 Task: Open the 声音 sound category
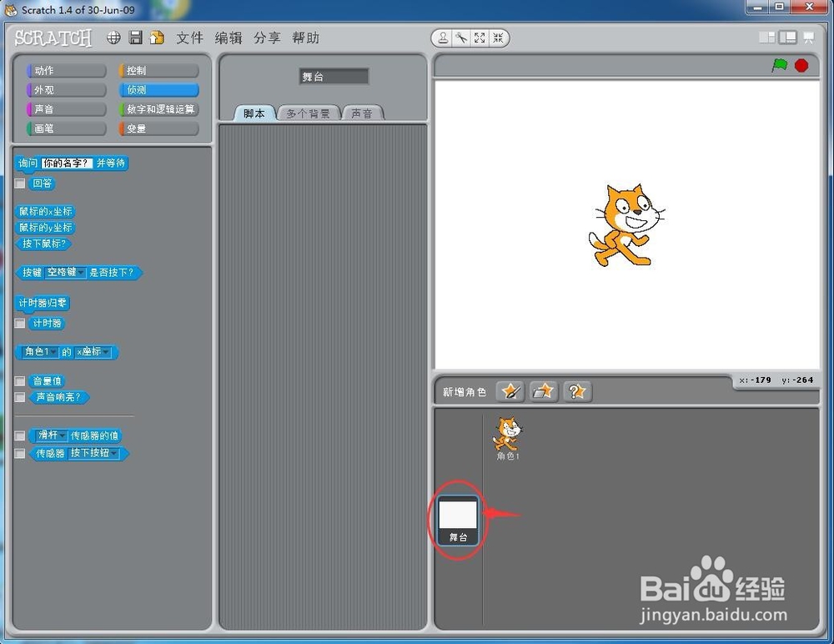pyautogui.click(x=67, y=109)
